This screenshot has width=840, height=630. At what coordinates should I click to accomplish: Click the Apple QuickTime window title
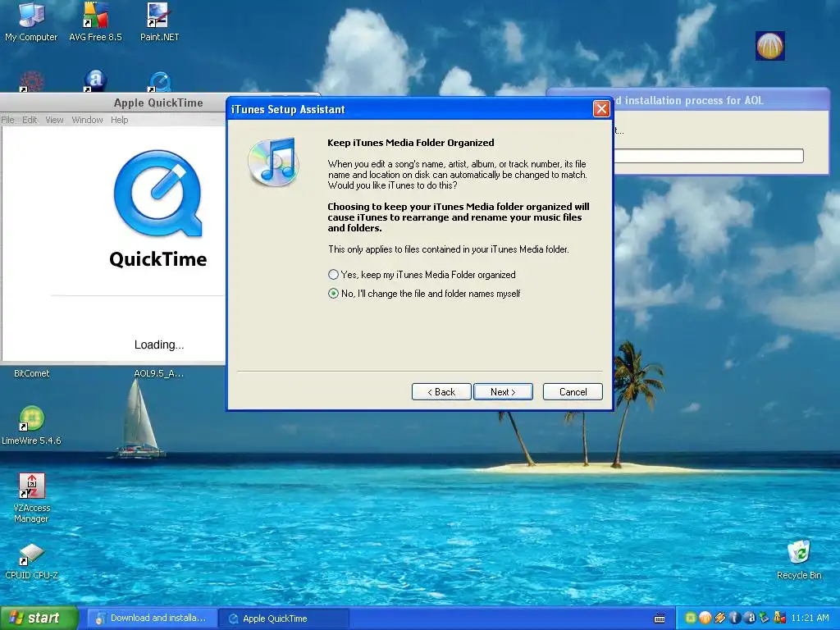pos(158,103)
